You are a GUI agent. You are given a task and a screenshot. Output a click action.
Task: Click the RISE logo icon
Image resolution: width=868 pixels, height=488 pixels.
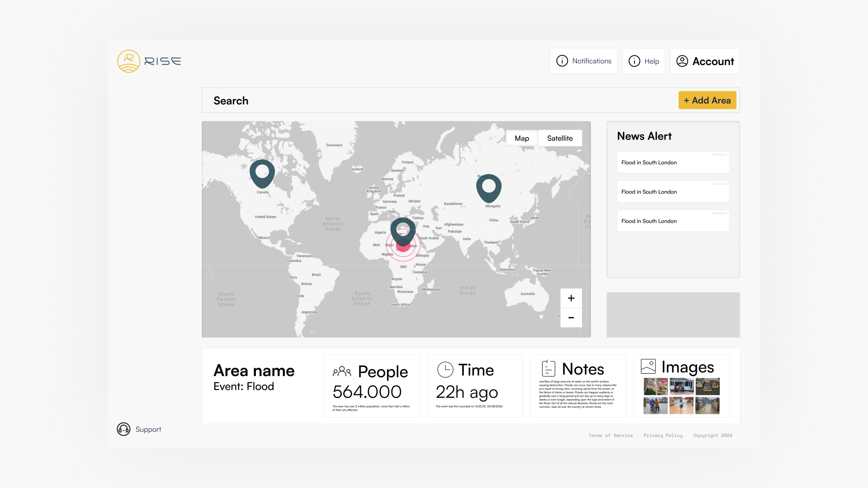tap(128, 61)
